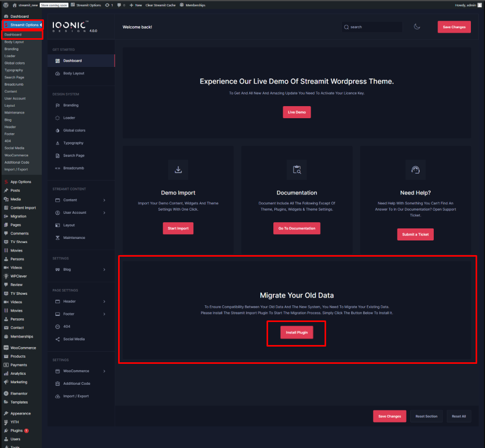Open the Breadcrumb icon in the options panel
The image size is (485, 448).
[57, 168]
